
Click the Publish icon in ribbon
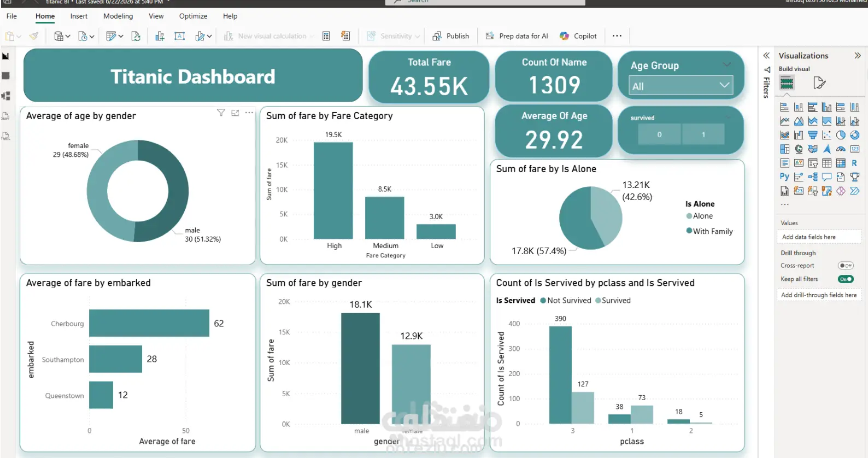point(437,36)
